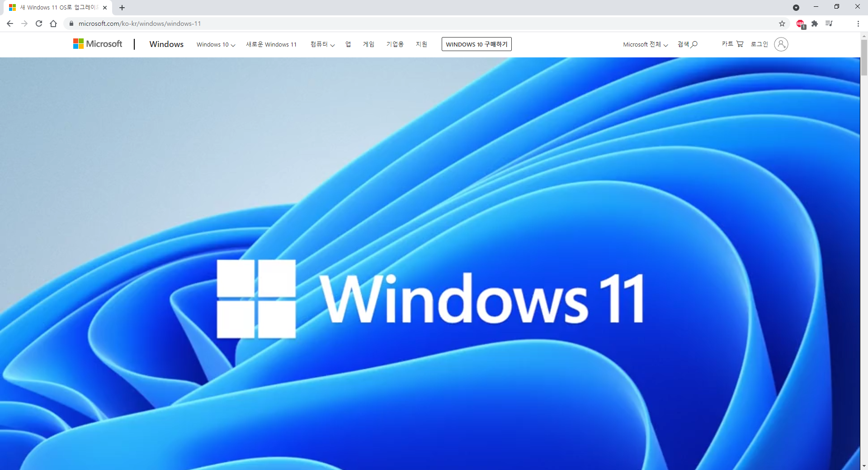868x470 pixels.
Task: Click the scrollbar up arrow
Action: (864, 35)
